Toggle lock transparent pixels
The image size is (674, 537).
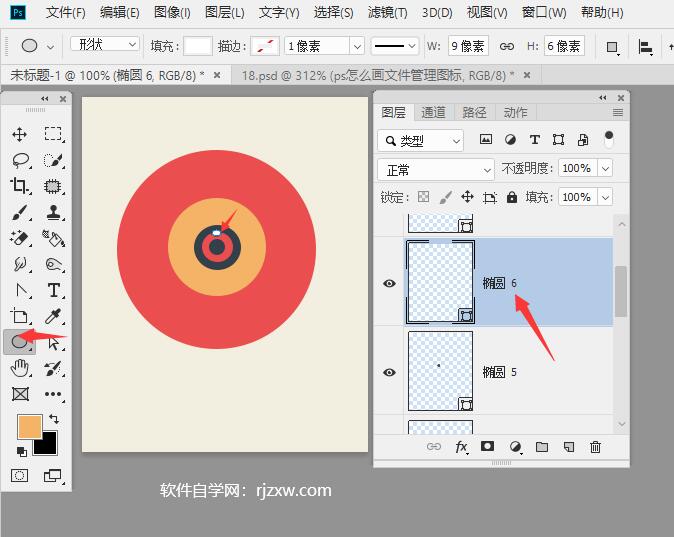point(423,197)
